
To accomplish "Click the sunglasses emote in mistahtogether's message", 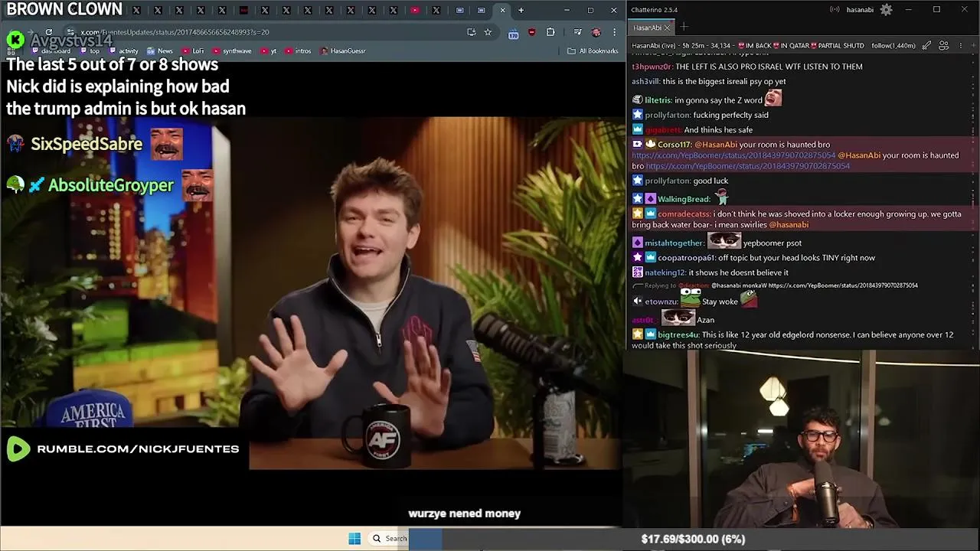I will [724, 241].
